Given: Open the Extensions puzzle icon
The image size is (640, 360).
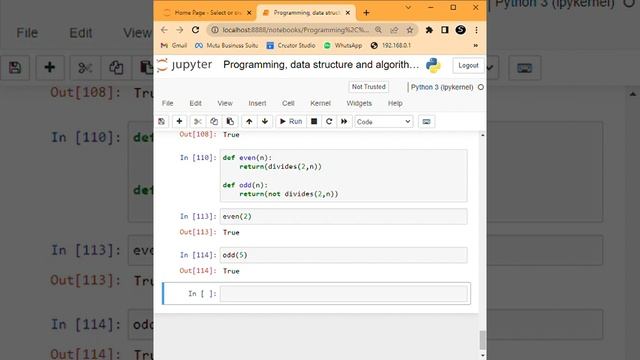Looking at the screenshot, I should (429, 30).
